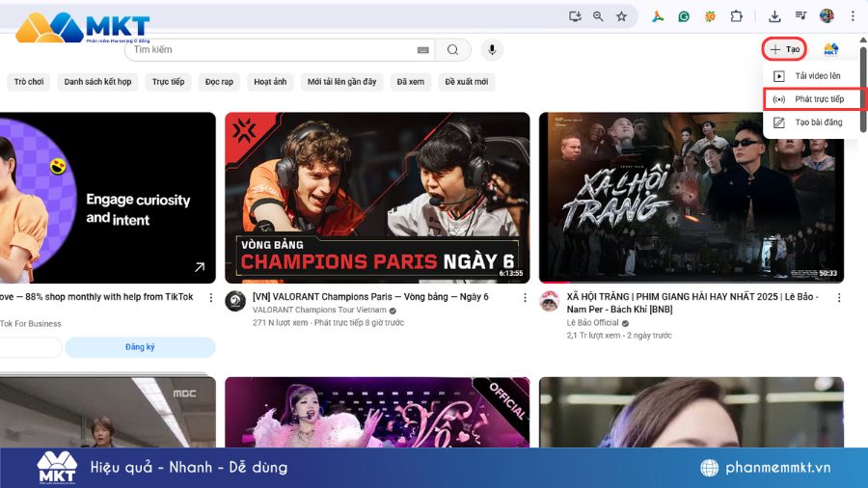Click the install app icon in address bar

pyautogui.click(x=575, y=16)
